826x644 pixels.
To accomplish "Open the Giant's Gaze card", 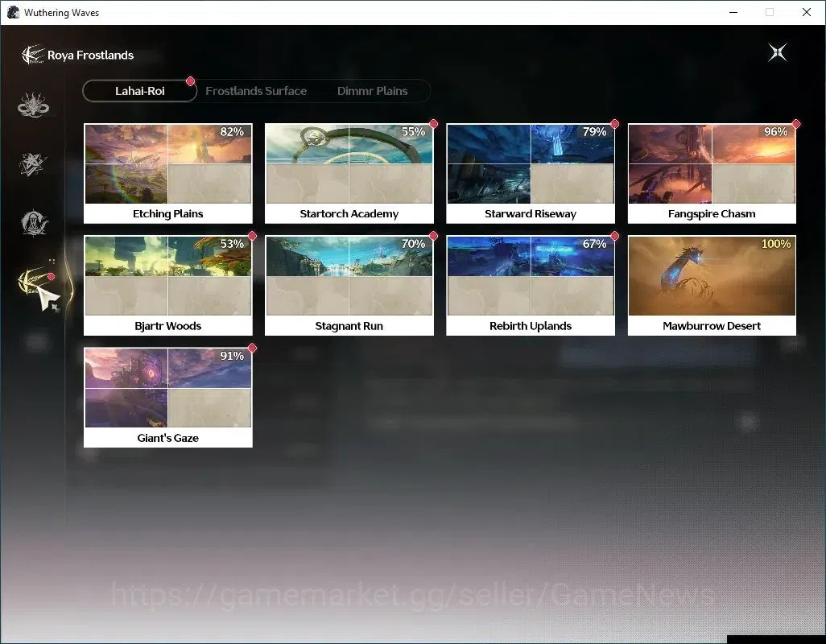I will click(x=168, y=398).
